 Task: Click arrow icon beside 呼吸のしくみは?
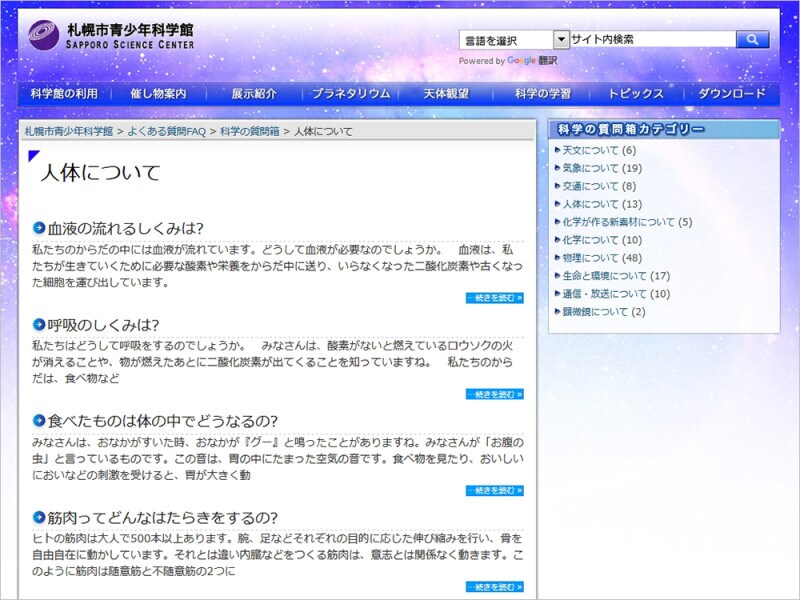click(x=39, y=325)
